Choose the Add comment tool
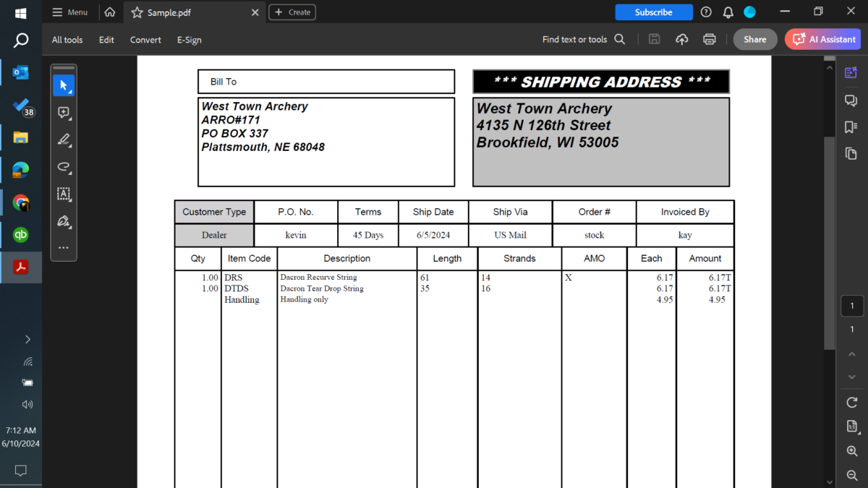This screenshot has height=488, width=868. (64, 113)
